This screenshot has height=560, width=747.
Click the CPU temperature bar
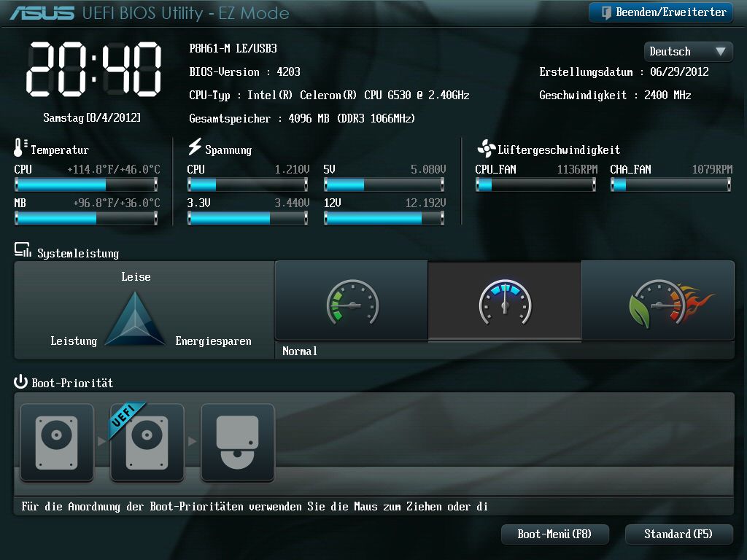pos(86,184)
